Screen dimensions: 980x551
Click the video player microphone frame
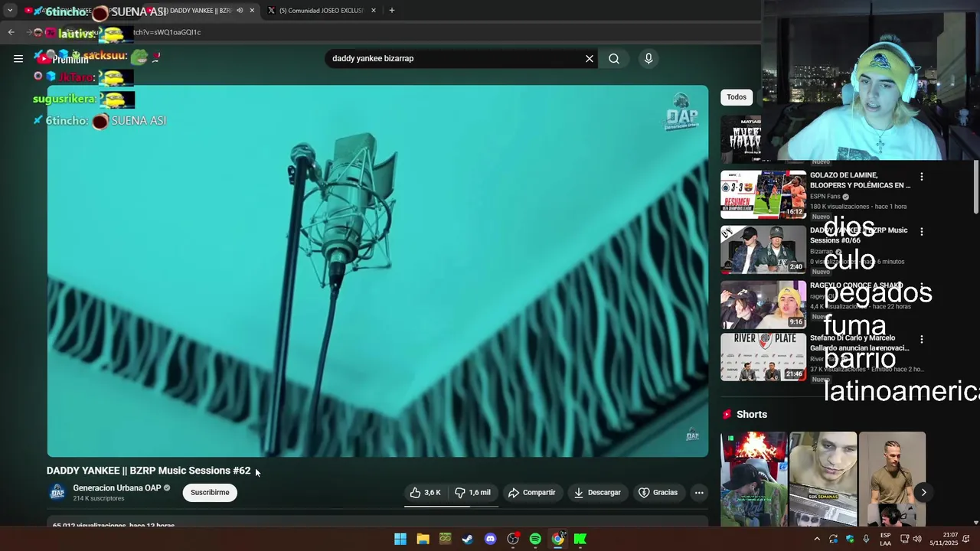click(x=377, y=271)
